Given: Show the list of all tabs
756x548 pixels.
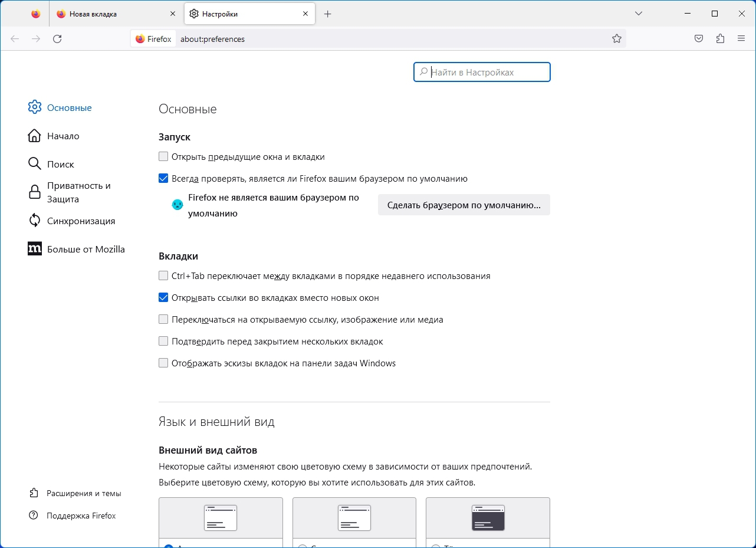Looking at the screenshot, I should tap(639, 14).
